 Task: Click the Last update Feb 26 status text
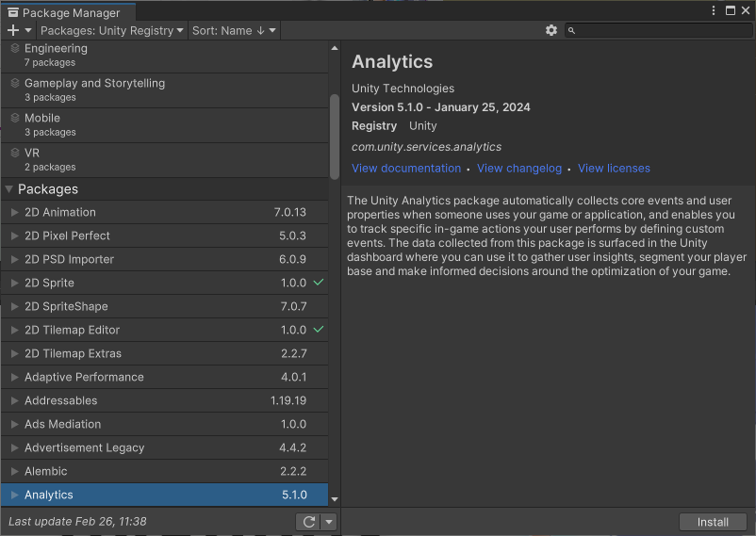(x=77, y=522)
